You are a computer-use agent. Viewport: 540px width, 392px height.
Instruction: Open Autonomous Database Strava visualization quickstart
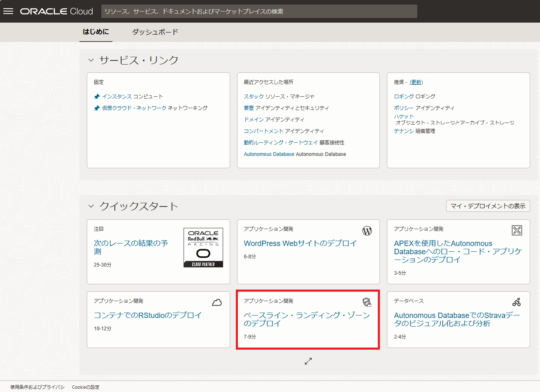coord(457,320)
